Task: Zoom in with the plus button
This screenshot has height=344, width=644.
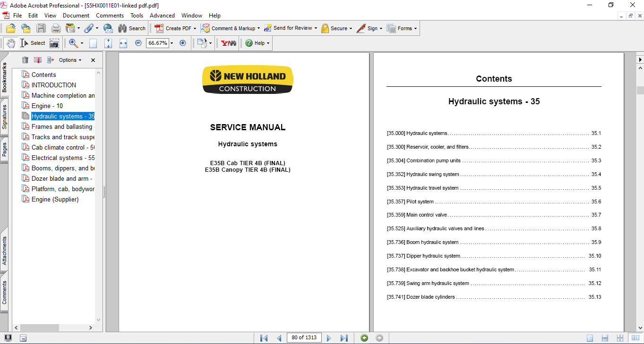Action: pos(183,43)
